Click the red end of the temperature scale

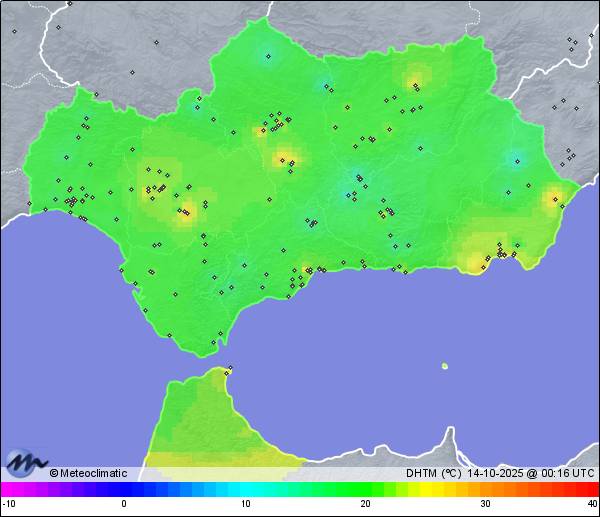click(x=590, y=489)
